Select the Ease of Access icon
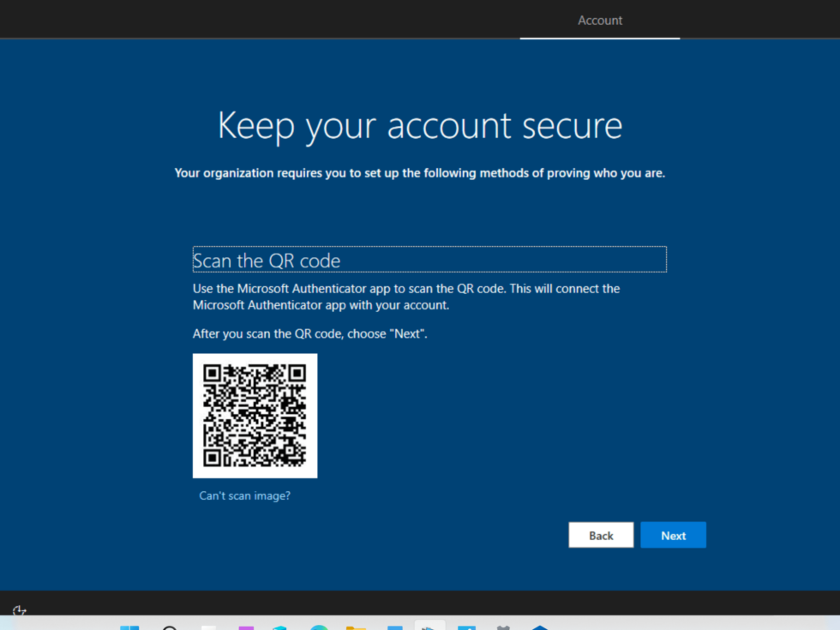This screenshot has width=840, height=630. [19, 610]
